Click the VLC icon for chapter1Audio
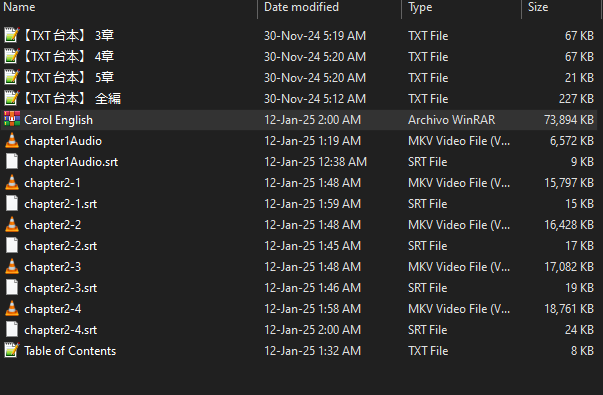Screen dimensions: 603x395 pyautogui.click(x=12, y=141)
